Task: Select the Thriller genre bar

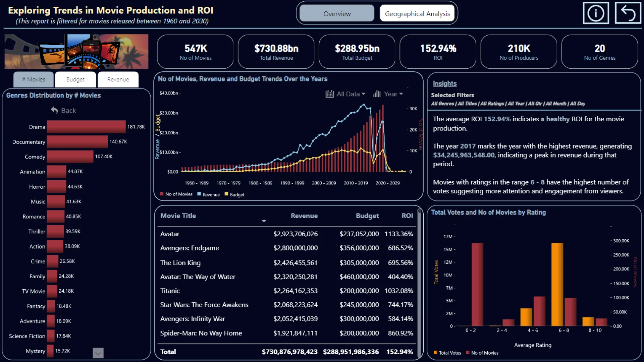Action: (x=55, y=231)
